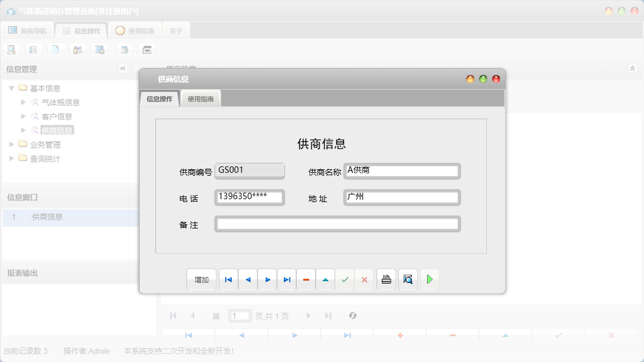
Task: Select the 信息操作 tab in the dialog
Action: [160, 99]
